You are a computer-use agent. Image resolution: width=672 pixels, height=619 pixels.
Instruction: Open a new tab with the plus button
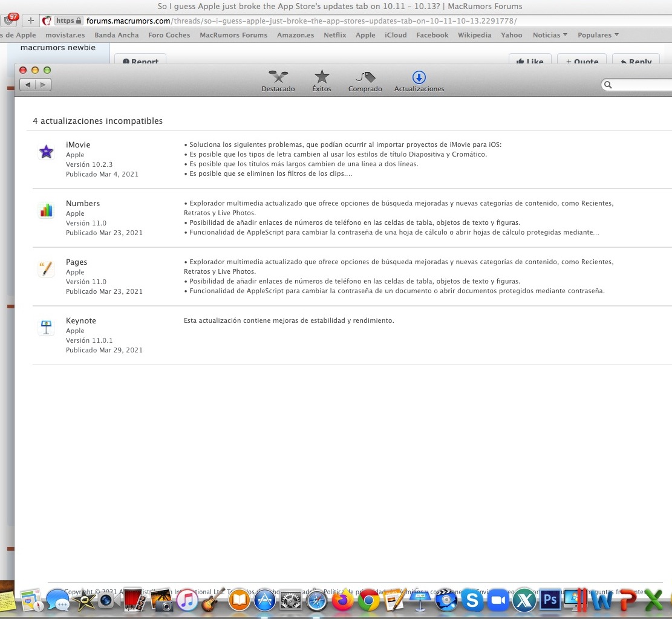pos(30,21)
